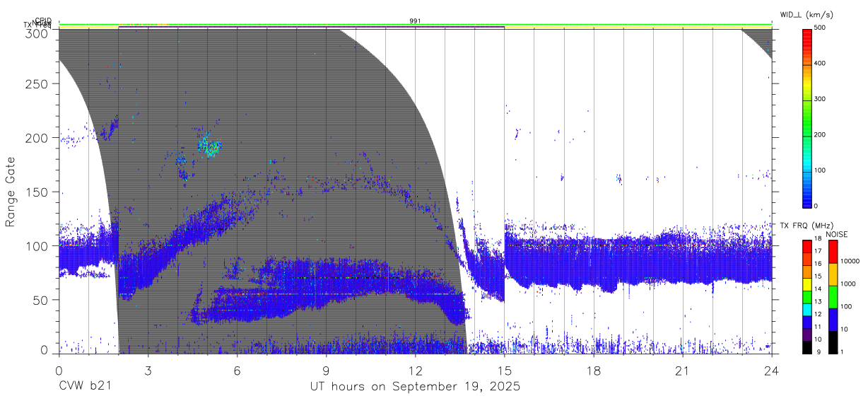Click the '6' hour tick on UT axis
The width and height of the screenshot is (868, 401).
[x=237, y=371]
